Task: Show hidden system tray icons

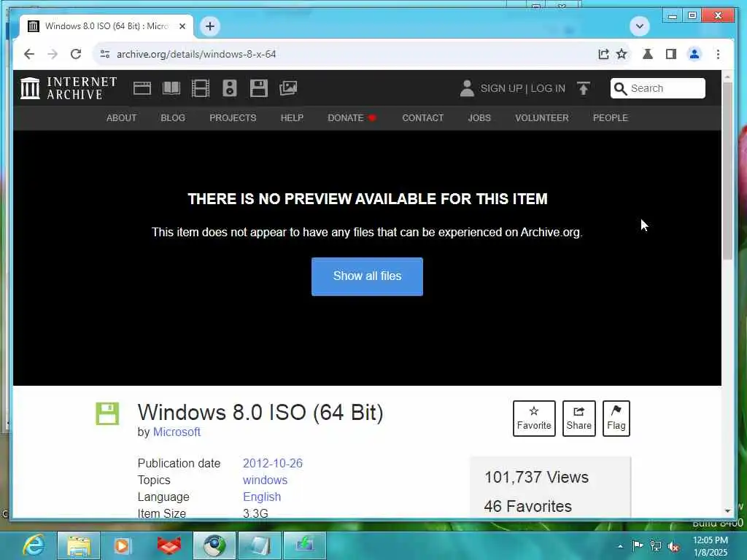Action: point(620,546)
